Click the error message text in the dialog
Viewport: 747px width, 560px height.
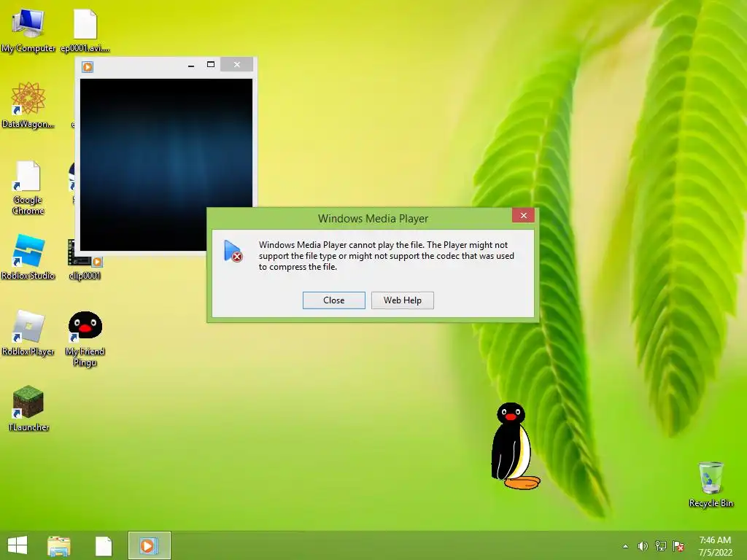point(387,256)
